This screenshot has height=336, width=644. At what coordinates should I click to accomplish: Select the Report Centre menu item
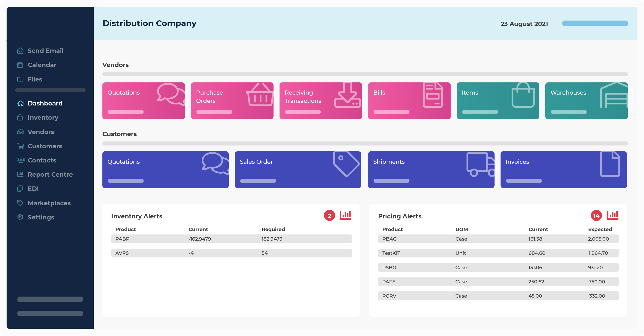pos(50,174)
